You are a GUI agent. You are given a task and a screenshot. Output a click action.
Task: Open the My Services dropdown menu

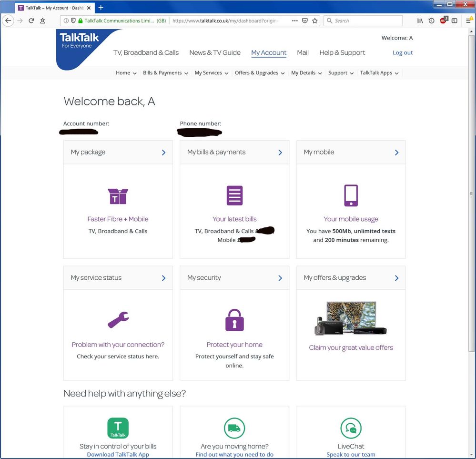point(212,73)
